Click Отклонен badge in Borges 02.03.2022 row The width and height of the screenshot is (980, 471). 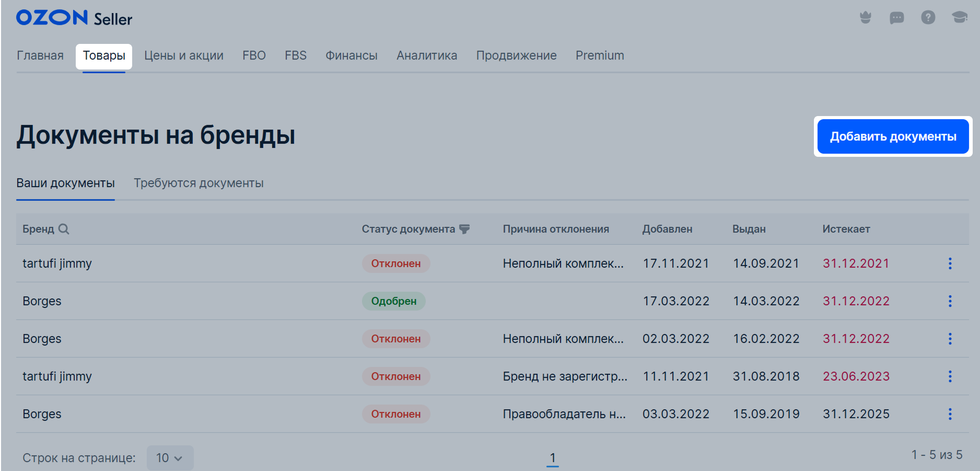point(396,339)
